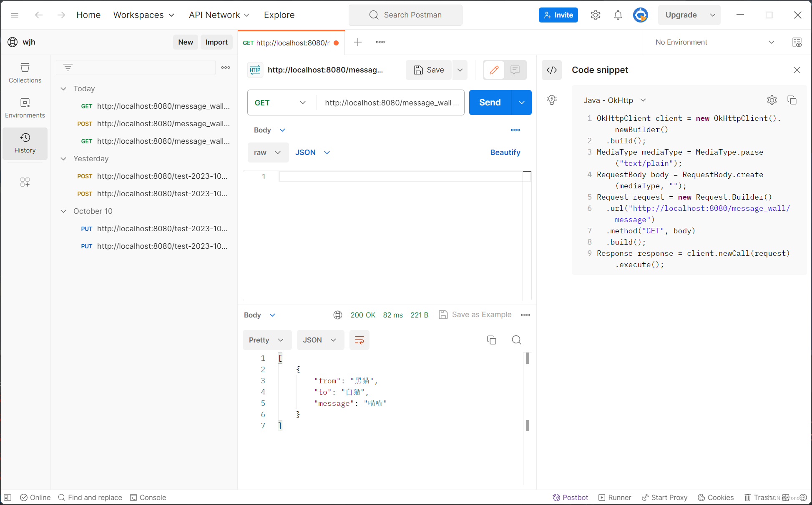Close the Code snippet panel
Screen dimensions: 812x505
point(797,70)
